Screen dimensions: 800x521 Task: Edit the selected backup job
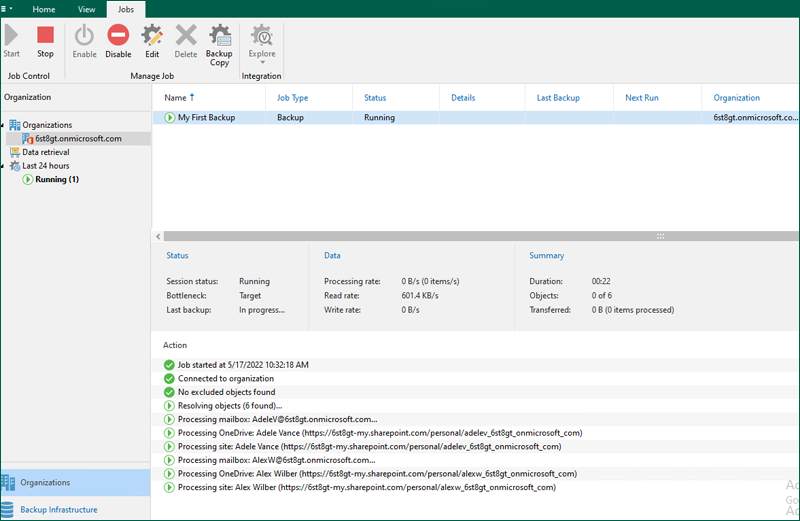pyautogui.click(x=152, y=41)
